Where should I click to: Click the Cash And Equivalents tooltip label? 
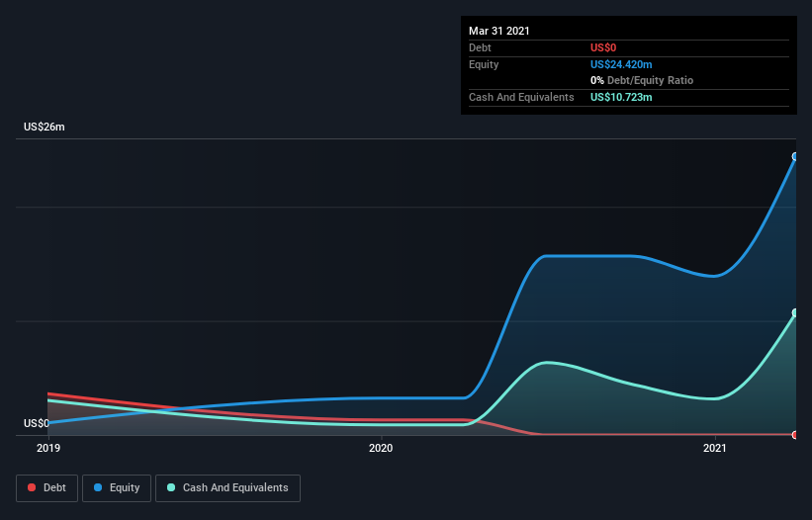coord(521,97)
